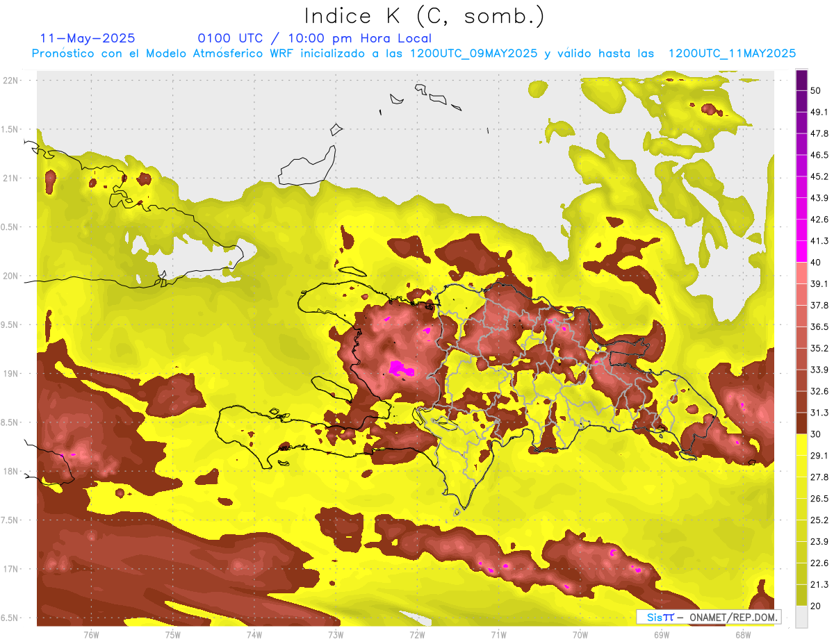The width and height of the screenshot is (834, 644).
Task: Click the '26.5' colorbar value
Action: [819, 499]
